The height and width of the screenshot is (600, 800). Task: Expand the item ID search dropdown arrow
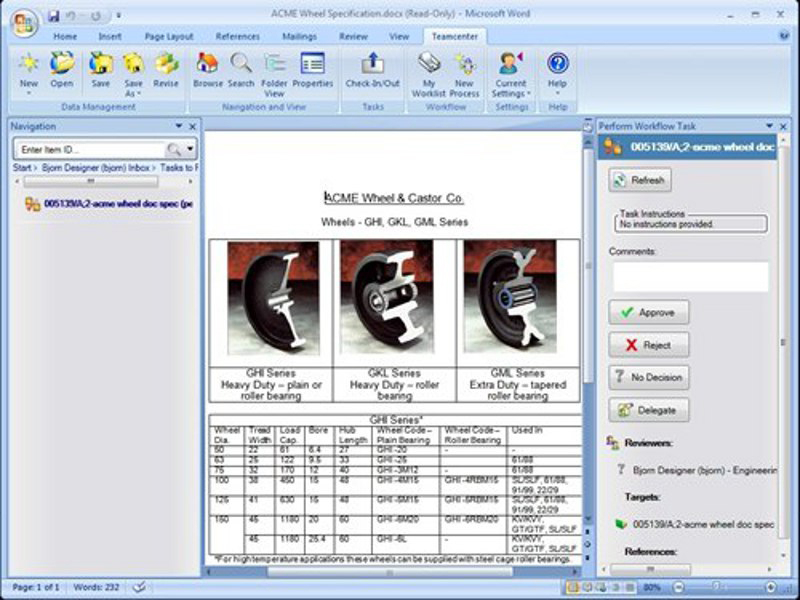[190, 149]
